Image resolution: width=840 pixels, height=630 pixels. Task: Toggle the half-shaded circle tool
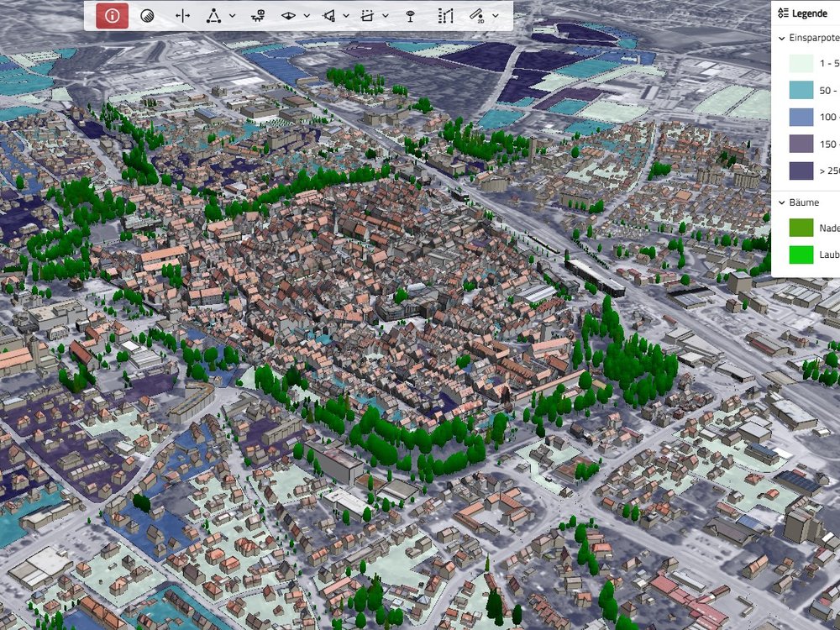(x=147, y=15)
